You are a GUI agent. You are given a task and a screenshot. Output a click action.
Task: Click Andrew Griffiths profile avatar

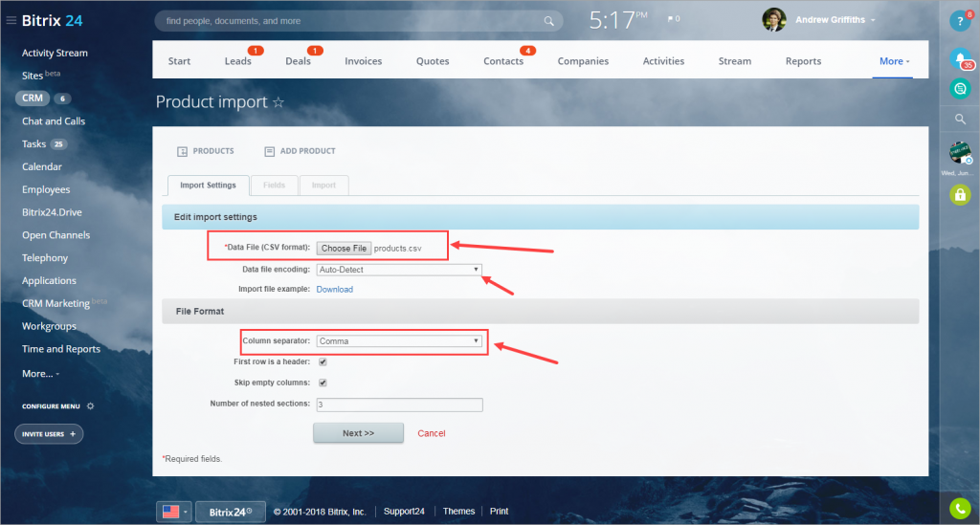pos(773,20)
